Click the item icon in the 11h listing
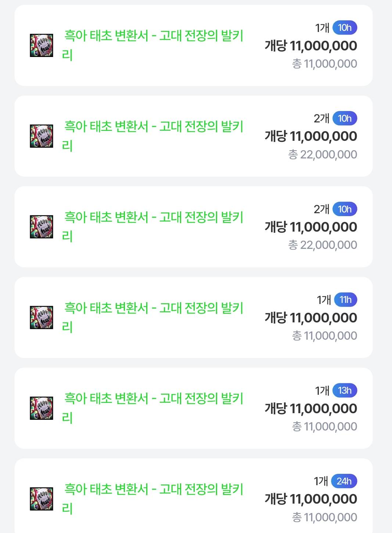This screenshot has width=392, height=533. tap(42, 318)
